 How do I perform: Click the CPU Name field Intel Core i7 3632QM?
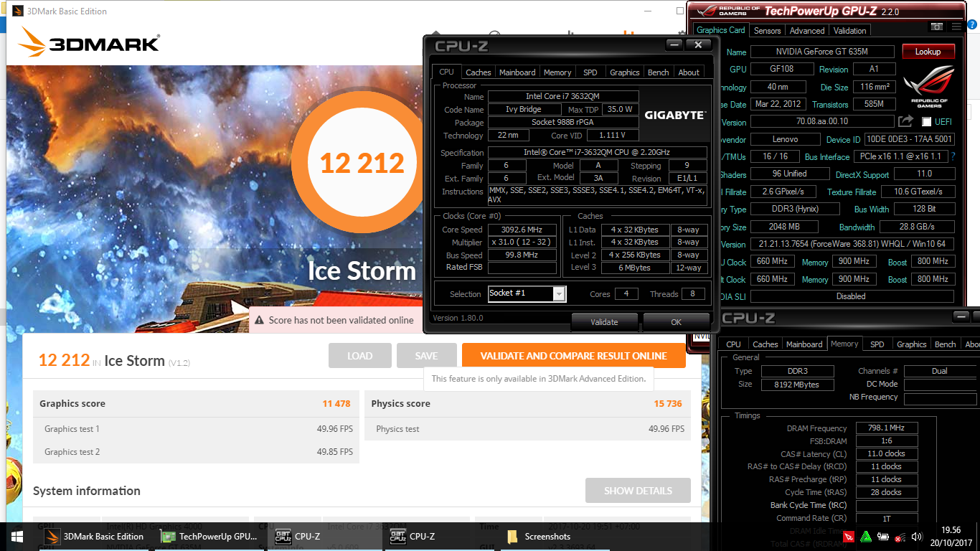pyautogui.click(x=563, y=96)
